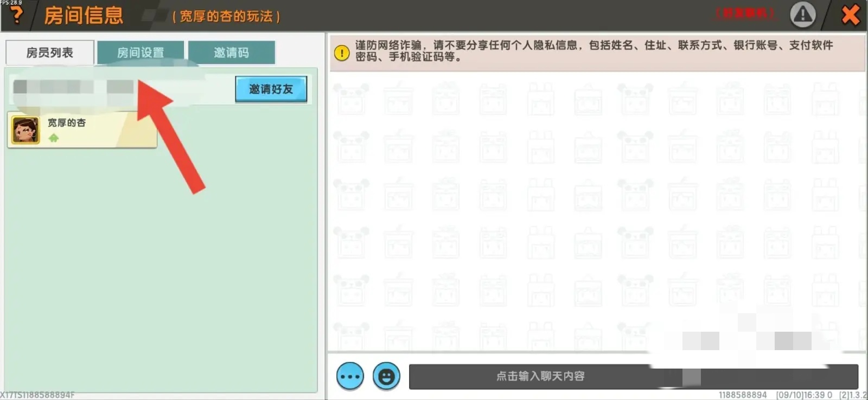Click the green house host icon
Image resolution: width=868 pixels, height=400 pixels.
click(x=53, y=138)
